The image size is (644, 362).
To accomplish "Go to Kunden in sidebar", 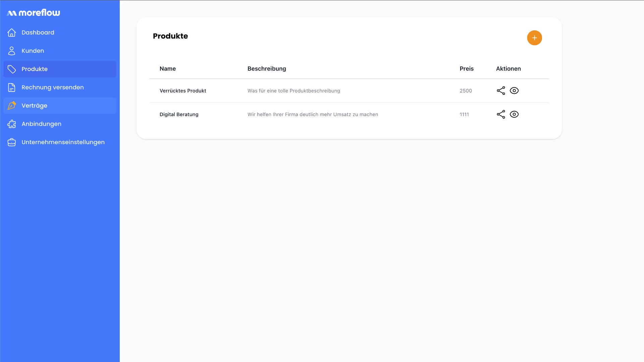I will point(33,51).
